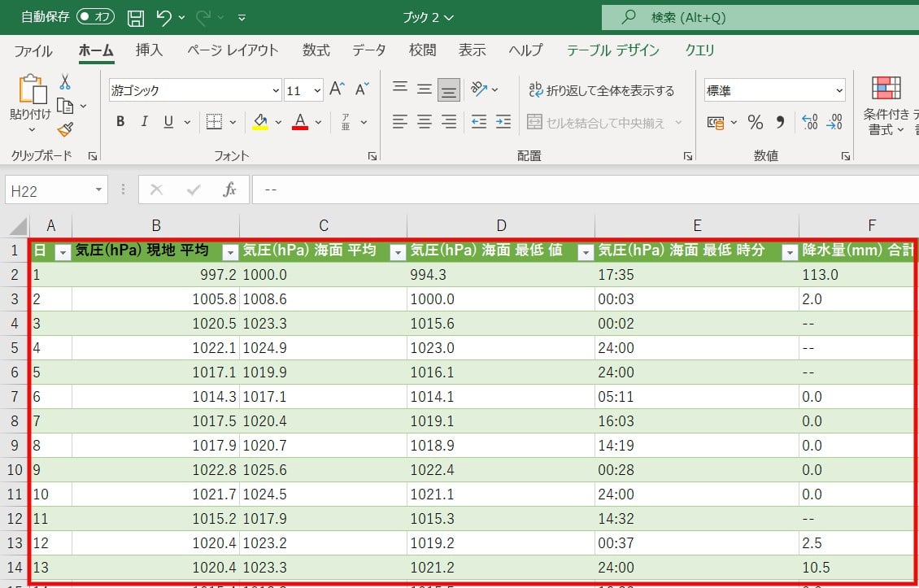This screenshot has width=919, height=588.
Task: Switch to the テーブルデザイン ribbon tab
Action: click(x=612, y=50)
